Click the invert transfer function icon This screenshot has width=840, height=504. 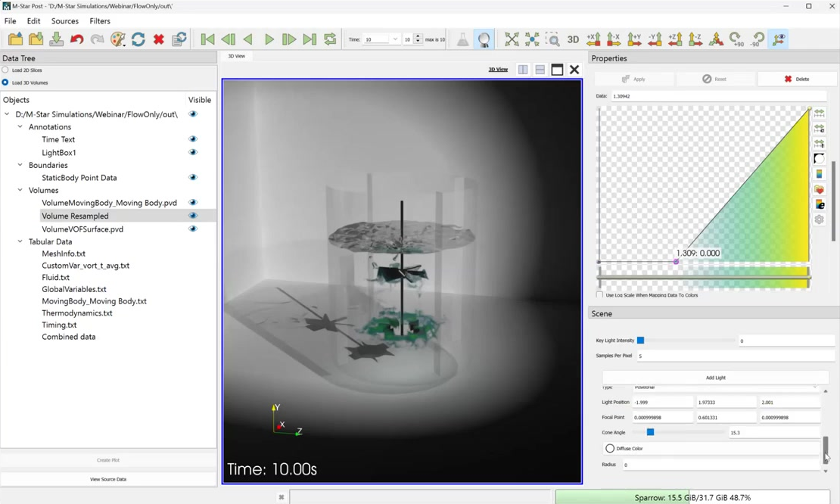tap(819, 158)
